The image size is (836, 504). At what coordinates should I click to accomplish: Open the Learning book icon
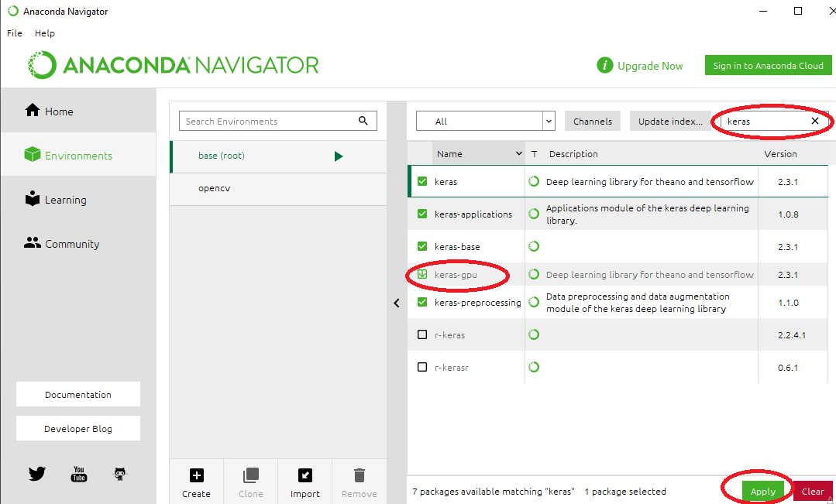point(33,199)
